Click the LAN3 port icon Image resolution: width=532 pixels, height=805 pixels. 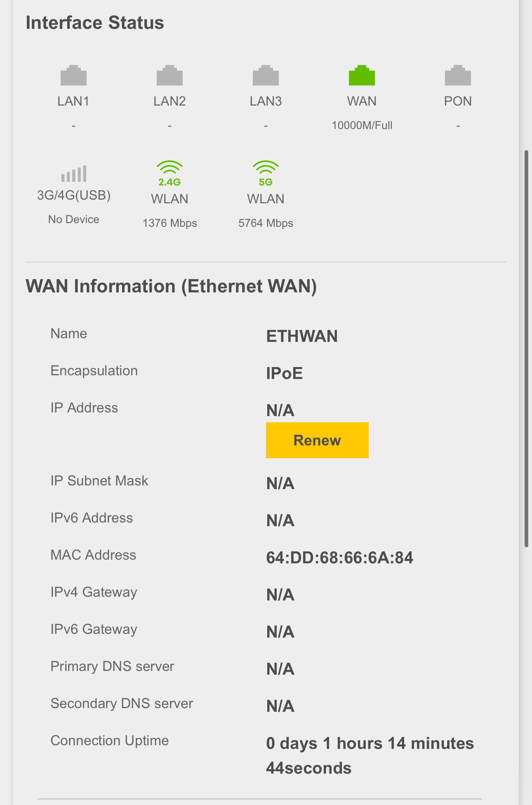pyautogui.click(x=266, y=76)
